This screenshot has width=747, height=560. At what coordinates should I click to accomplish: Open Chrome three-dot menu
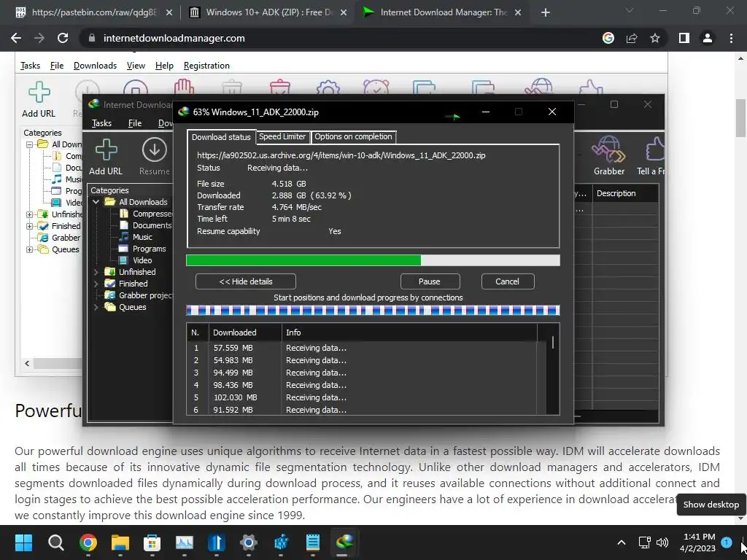pos(731,38)
